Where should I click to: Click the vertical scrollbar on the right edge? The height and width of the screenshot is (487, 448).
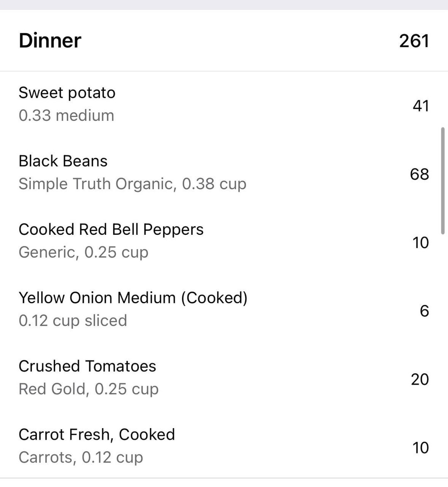[x=443, y=181]
